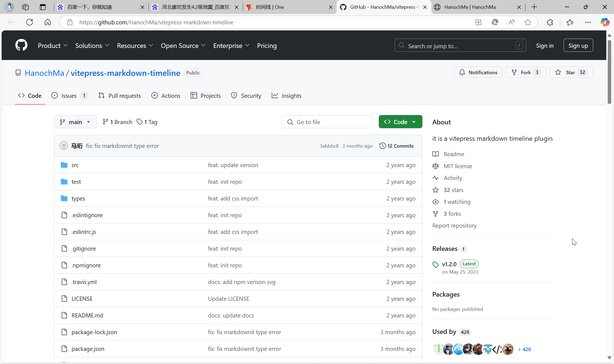614x364 pixels.
Task: Click the Notifications button
Action: click(478, 72)
